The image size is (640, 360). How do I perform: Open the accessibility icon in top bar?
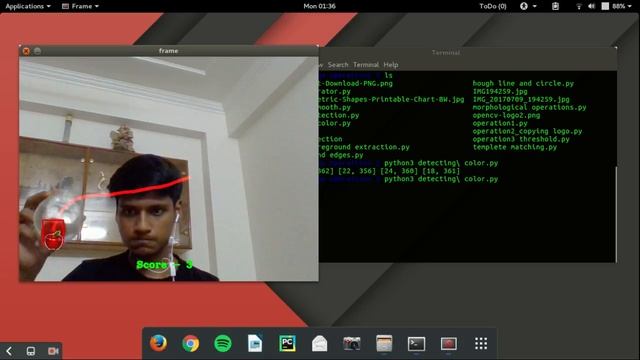tap(524, 6)
